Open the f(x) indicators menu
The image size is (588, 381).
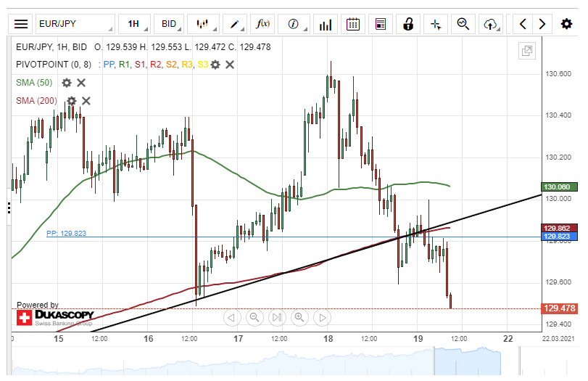pos(263,24)
